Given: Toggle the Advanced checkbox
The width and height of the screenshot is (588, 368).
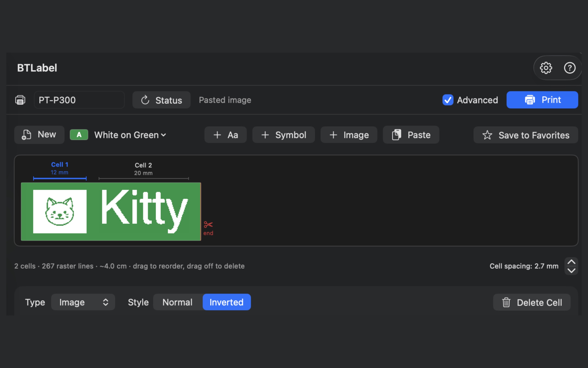Looking at the screenshot, I should [448, 100].
